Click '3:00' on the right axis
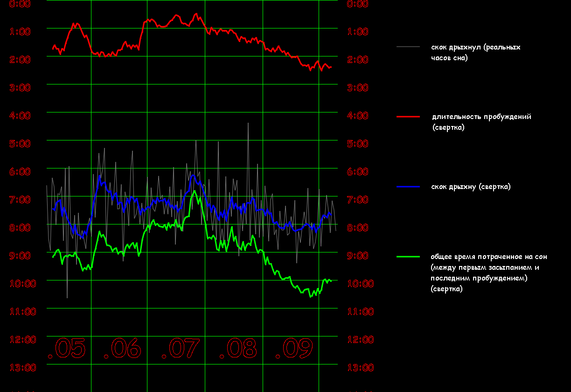The width and height of the screenshot is (571, 392). 358,87
